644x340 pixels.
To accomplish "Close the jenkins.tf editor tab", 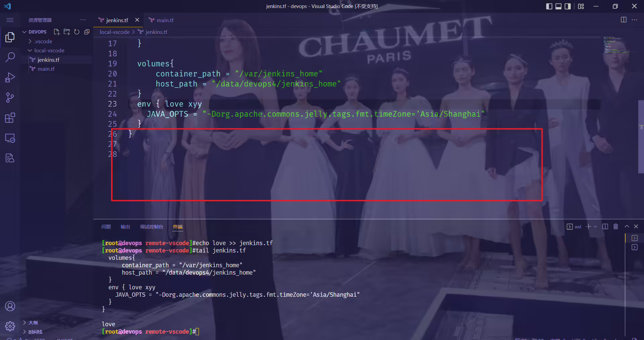I will [137, 20].
